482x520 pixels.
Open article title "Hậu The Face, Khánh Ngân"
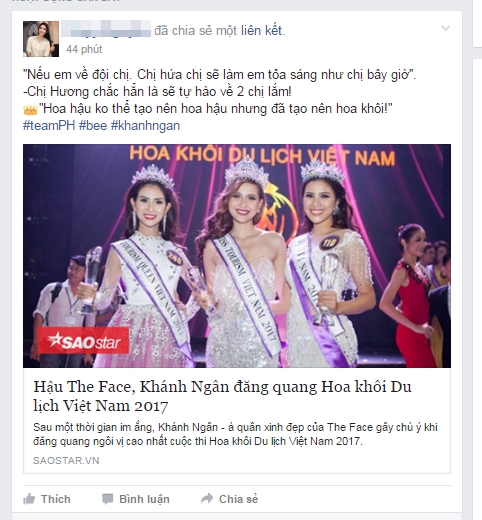coord(222,396)
